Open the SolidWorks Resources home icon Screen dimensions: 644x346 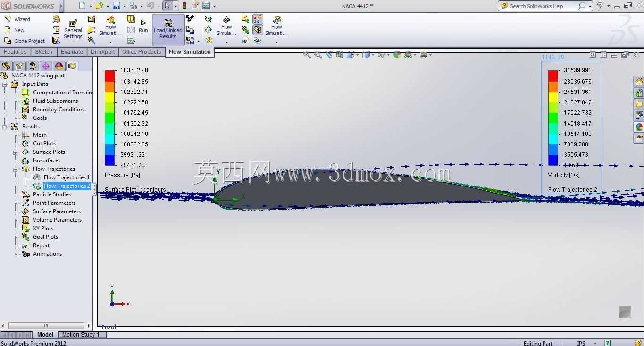tap(639, 82)
